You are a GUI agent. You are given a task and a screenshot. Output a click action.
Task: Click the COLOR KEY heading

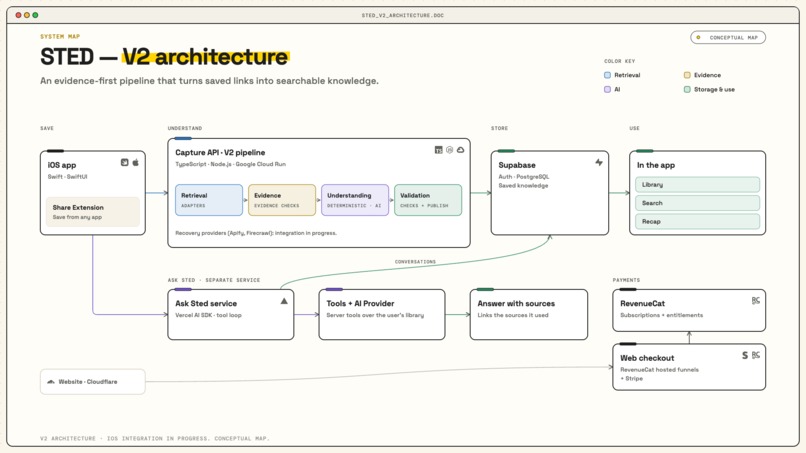point(619,61)
